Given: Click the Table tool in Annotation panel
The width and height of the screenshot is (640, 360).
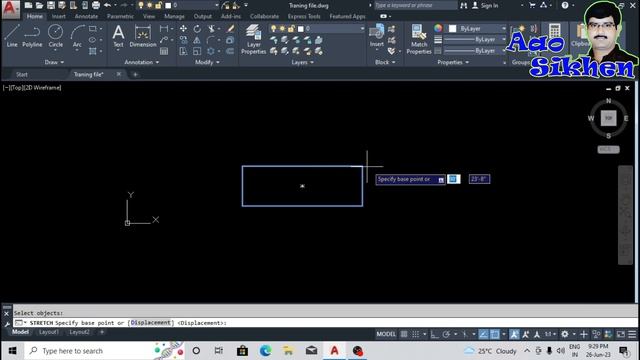Looking at the screenshot, I should pos(164,51).
